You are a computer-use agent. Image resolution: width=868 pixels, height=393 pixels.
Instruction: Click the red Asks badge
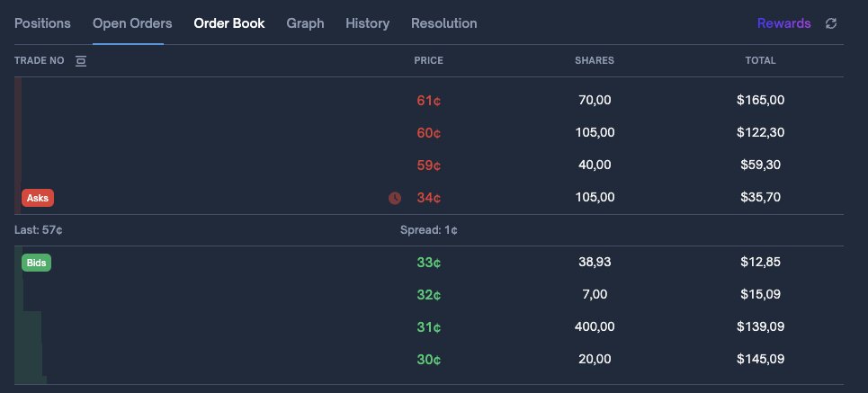(x=39, y=198)
